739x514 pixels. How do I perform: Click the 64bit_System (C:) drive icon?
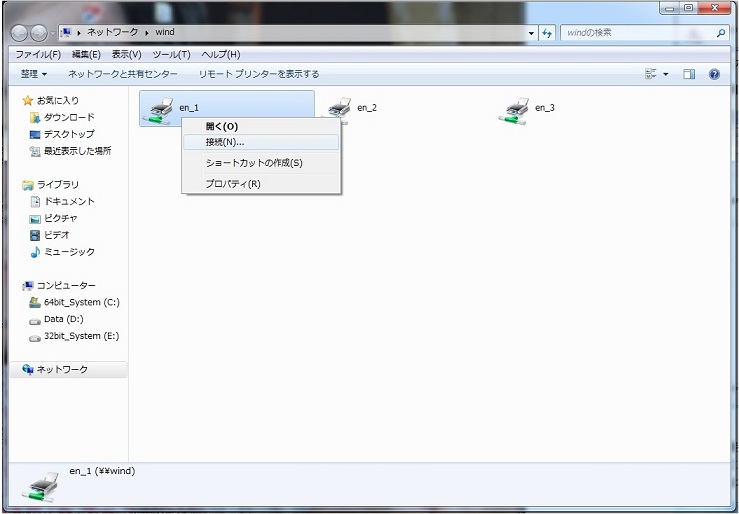pyautogui.click(x=35, y=302)
